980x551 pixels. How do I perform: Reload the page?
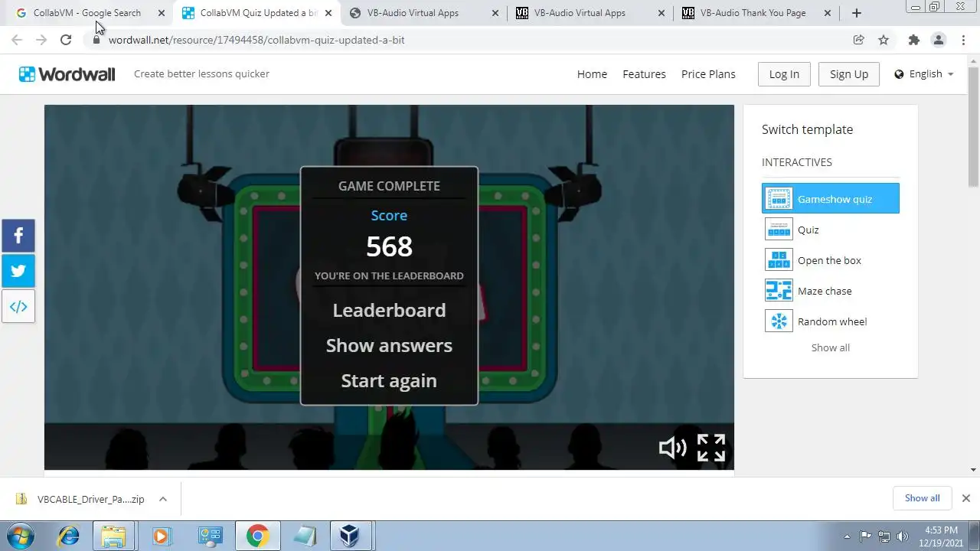point(66,40)
